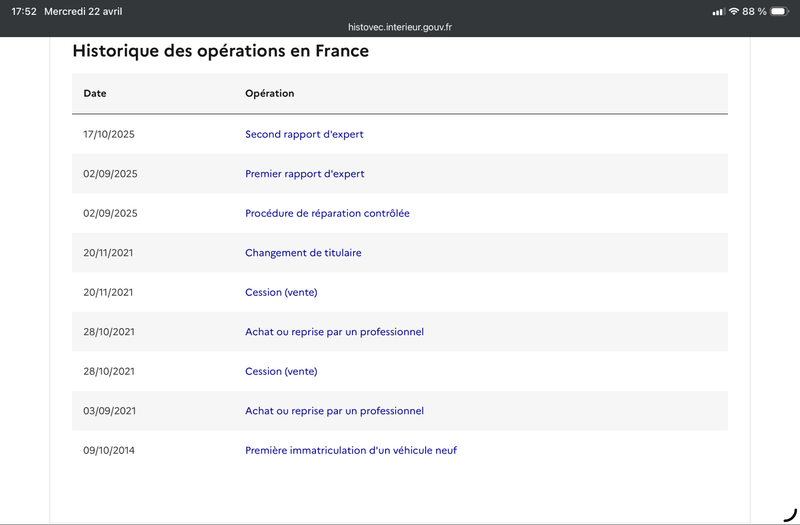The image size is (800, 525).
Task: Open Procédure de réparation contrôlée details
Action: click(327, 213)
